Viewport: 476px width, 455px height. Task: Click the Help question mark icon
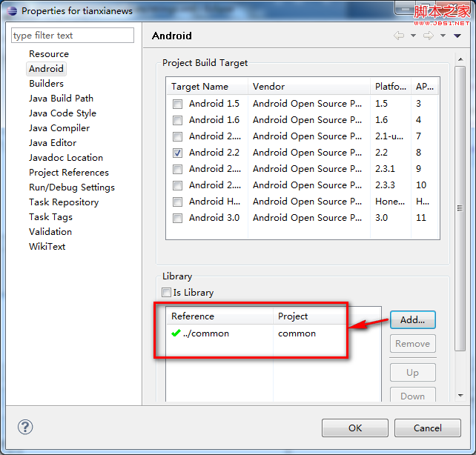(25, 427)
